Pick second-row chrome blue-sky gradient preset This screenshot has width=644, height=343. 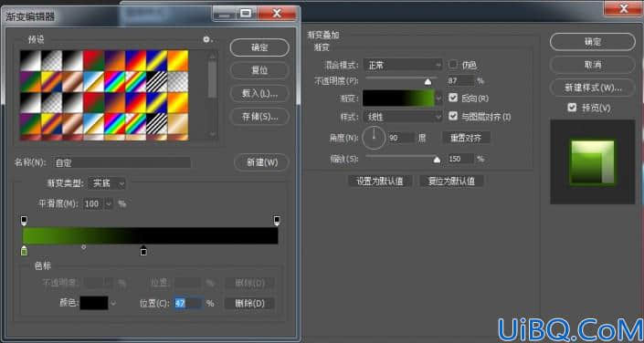click(x=94, y=82)
